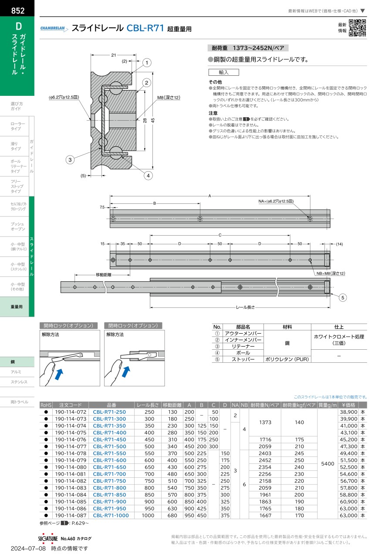The width and height of the screenshot is (392, 554).
Task: Open product link CBL-R71-500
Action: 109,446
